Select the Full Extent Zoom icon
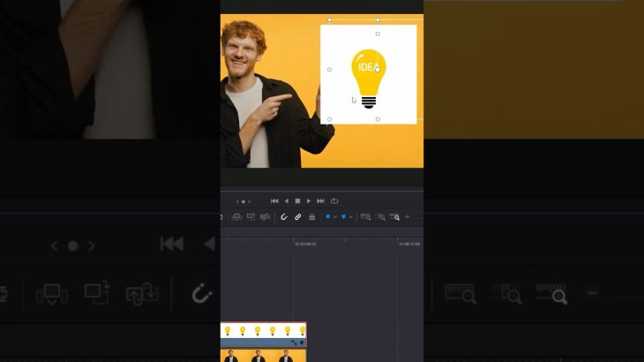Viewport: 644px width, 362px height. pyautogui.click(x=365, y=216)
